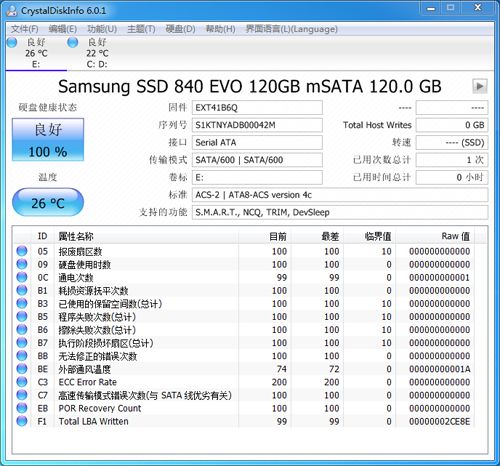The width and height of the screenshot is (500, 466).
Task: Click the serial number field S1KTNYADB00042M
Action: pyautogui.click(x=257, y=125)
